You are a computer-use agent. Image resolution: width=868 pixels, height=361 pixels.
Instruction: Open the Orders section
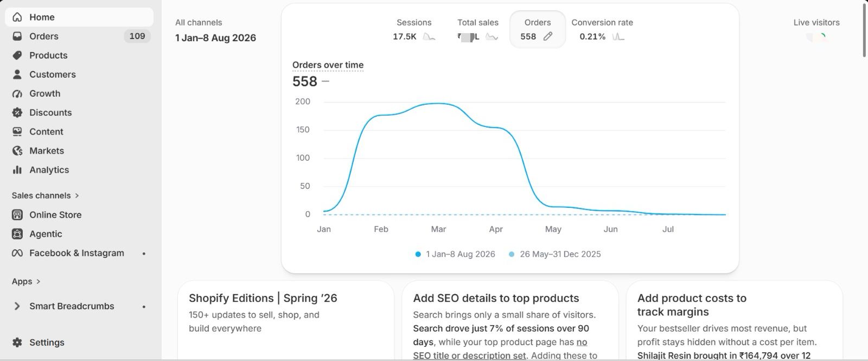coord(79,36)
